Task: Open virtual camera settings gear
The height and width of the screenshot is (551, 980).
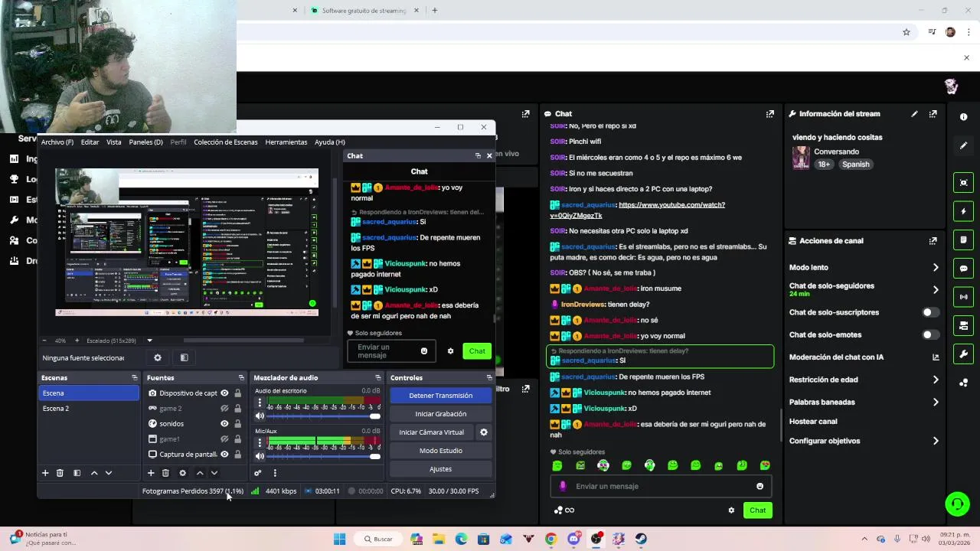Action: [484, 432]
